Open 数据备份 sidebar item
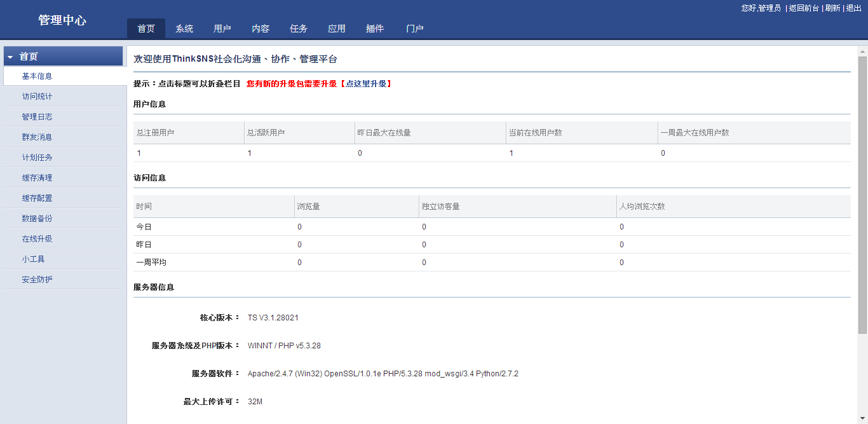Image resolution: width=868 pixels, height=424 pixels. (x=37, y=219)
